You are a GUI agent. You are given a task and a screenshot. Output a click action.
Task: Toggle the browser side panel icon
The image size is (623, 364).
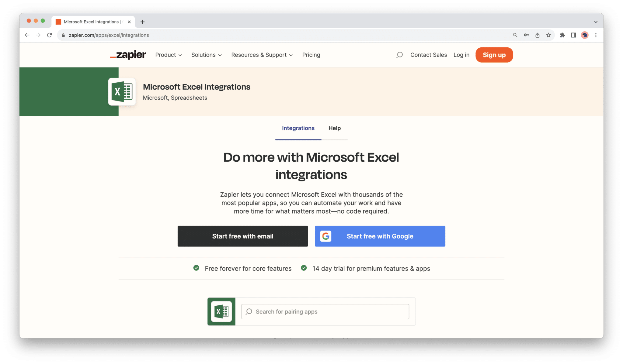click(573, 35)
